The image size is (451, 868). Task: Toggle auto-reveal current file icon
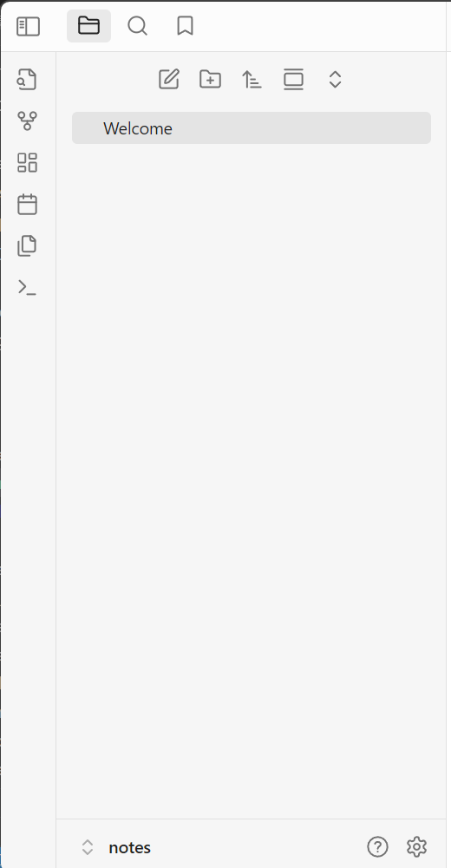pyautogui.click(x=293, y=79)
